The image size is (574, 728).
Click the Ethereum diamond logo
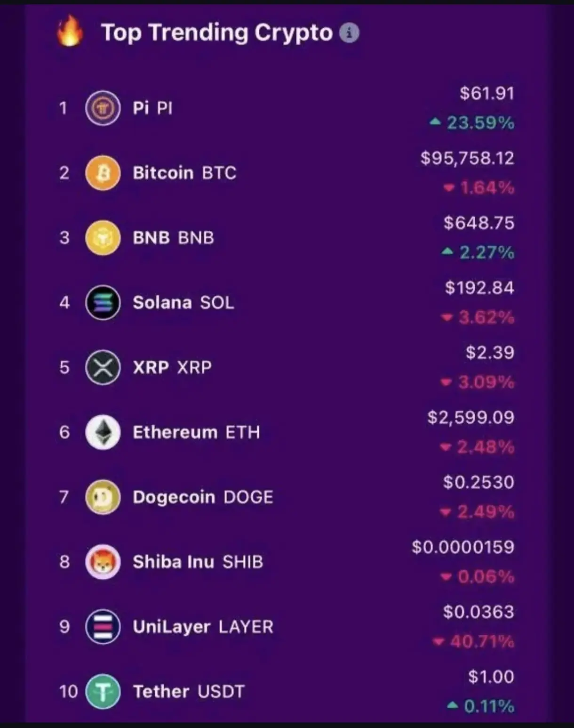(x=103, y=432)
